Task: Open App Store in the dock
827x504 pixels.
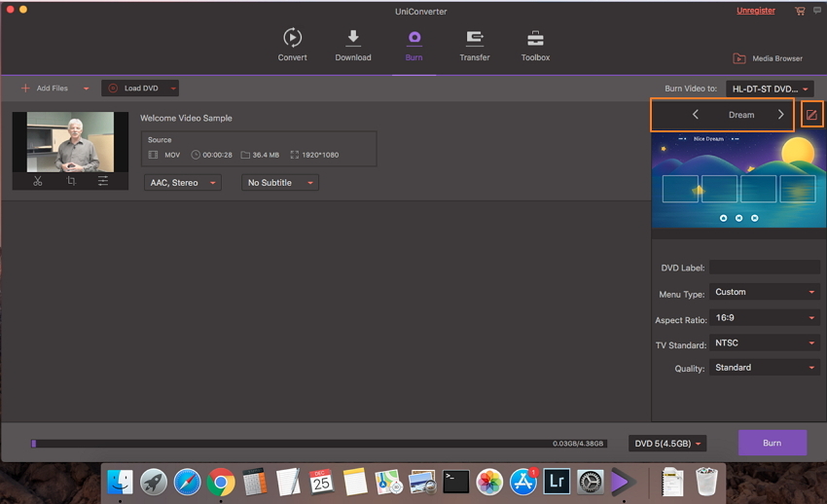Action: point(523,482)
